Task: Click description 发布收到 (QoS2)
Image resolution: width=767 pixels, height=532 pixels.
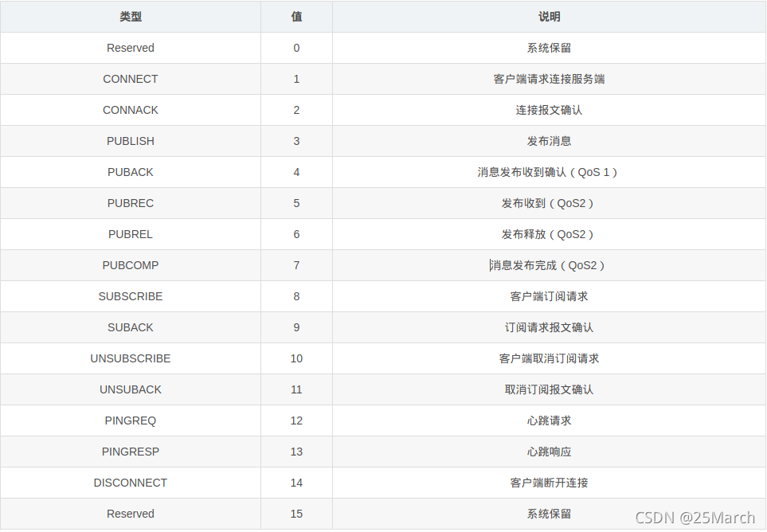Action: coord(548,203)
